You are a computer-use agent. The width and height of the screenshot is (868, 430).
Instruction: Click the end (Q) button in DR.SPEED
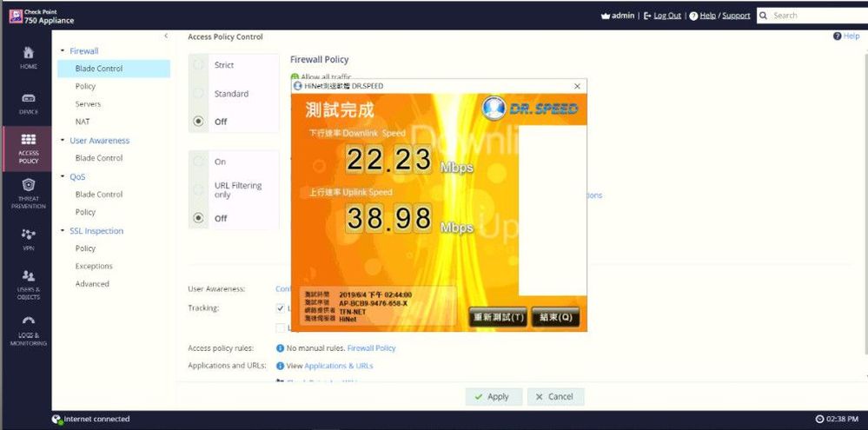(x=555, y=317)
